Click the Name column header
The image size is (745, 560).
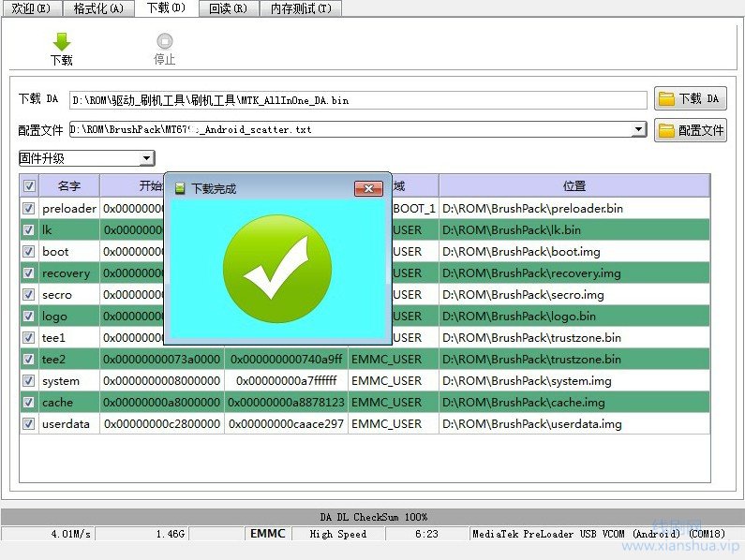click(69, 185)
